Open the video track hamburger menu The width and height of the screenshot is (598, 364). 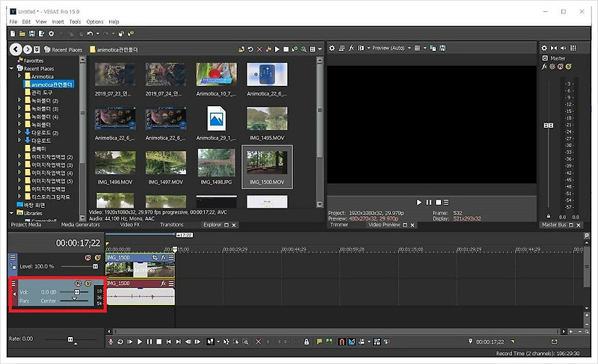(13, 258)
